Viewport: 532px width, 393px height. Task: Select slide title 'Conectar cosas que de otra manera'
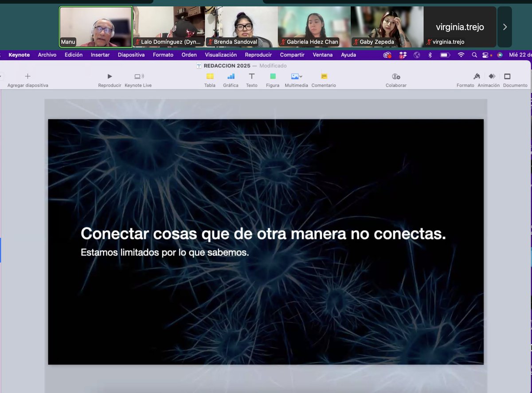(x=263, y=234)
